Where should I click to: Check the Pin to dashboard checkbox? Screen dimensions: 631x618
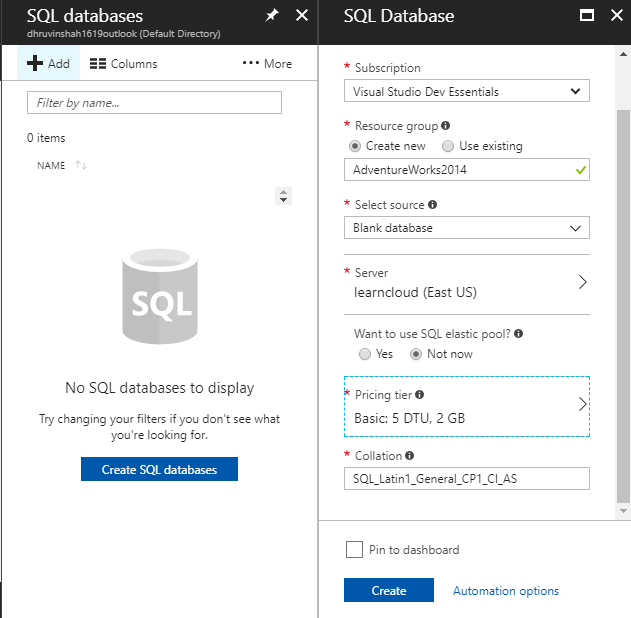(354, 549)
